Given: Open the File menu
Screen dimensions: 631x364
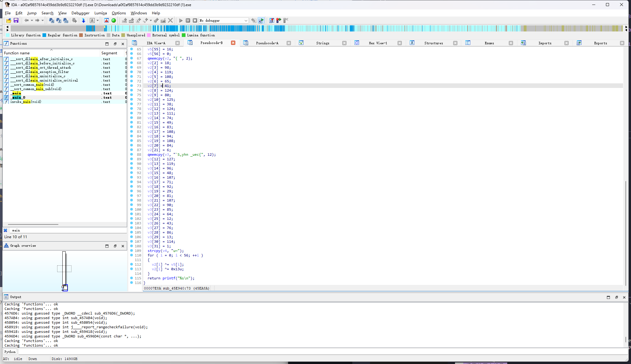Looking at the screenshot, I should coord(8,13).
